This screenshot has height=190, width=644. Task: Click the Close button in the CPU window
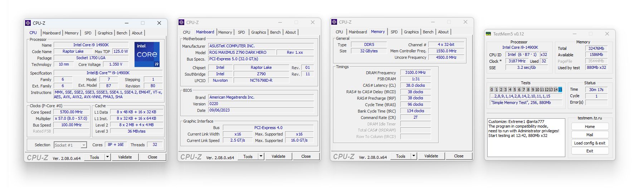pyautogui.click(x=152, y=157)
